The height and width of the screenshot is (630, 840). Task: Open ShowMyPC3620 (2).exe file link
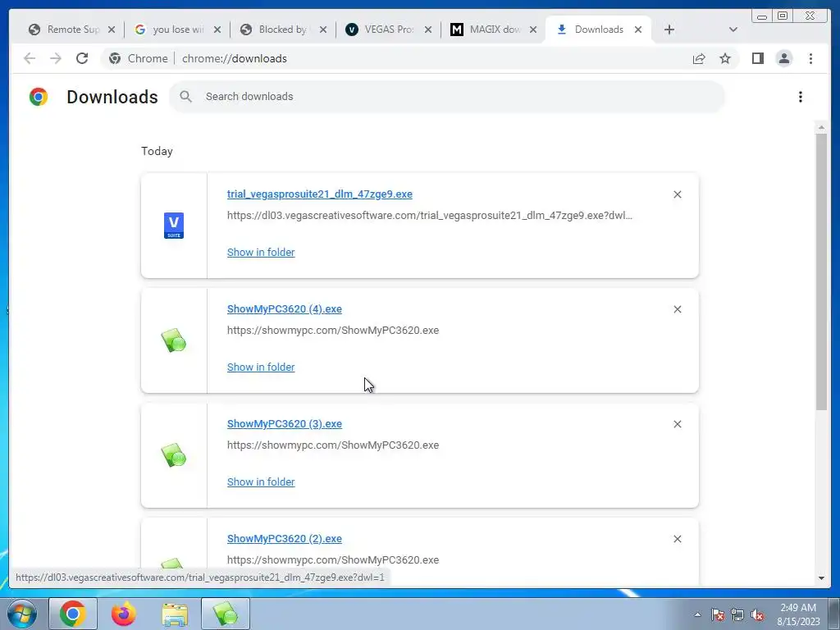pos(285,538)
